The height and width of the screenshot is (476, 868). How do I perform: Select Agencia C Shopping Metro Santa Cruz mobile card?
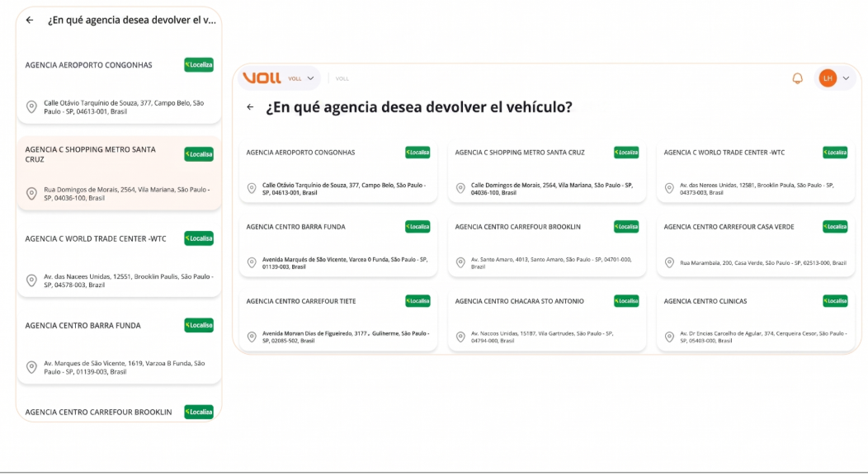click(x=119, y=172)
